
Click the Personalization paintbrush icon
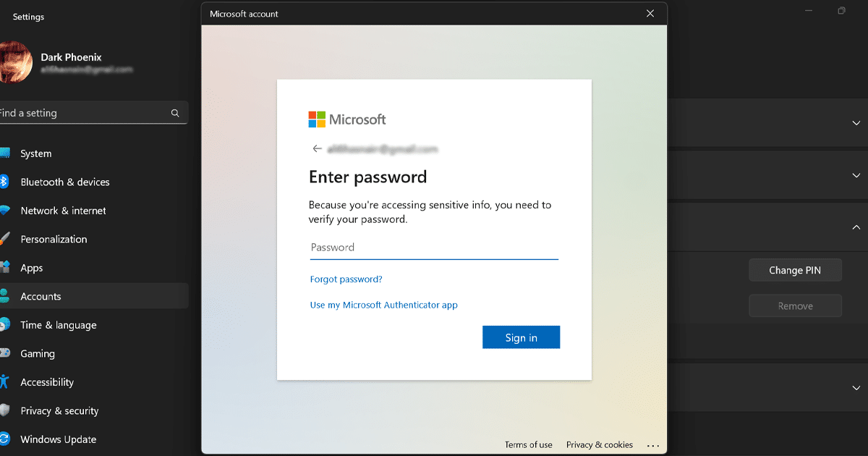(4, 239)
